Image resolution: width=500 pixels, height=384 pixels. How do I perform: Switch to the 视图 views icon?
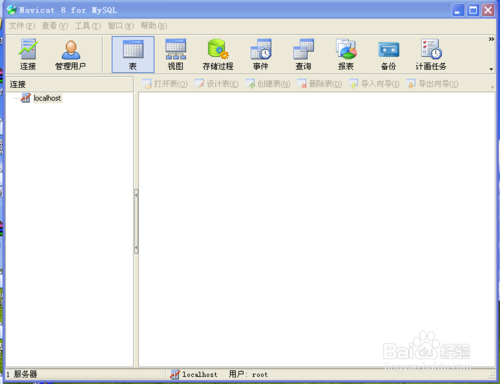click(x=176, y=55)
